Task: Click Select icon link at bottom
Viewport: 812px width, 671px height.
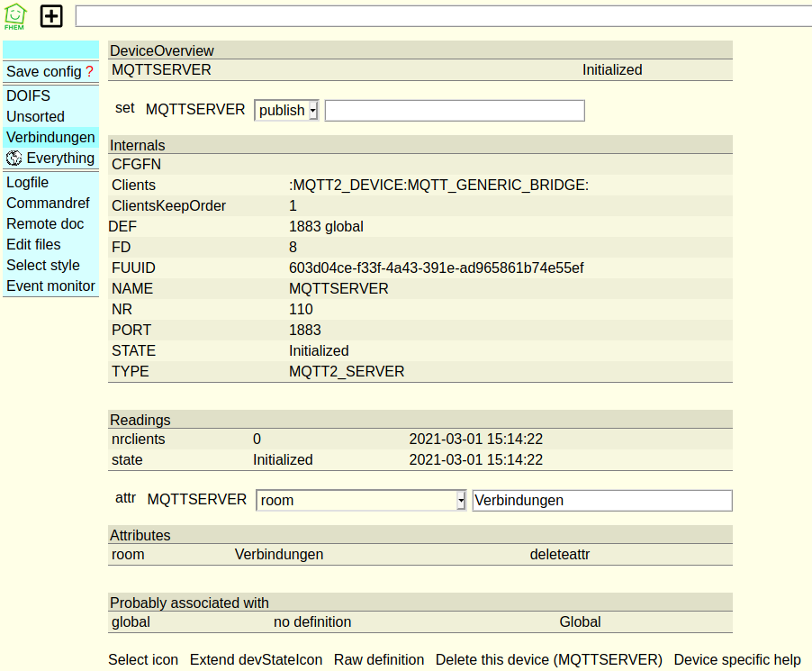Action: tap(143, 659)
